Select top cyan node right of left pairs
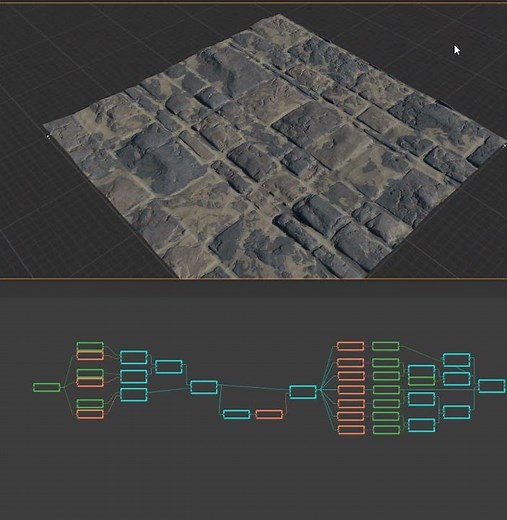507x520 pixels. pyautogui.click(x=134, y=357)
